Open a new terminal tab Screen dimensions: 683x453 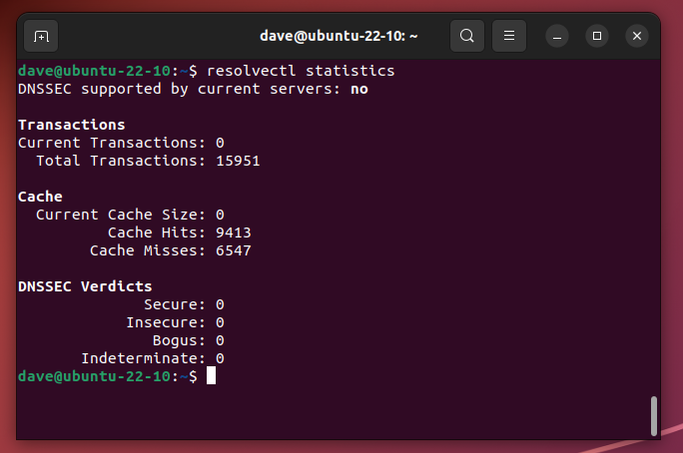pos(41,36)
